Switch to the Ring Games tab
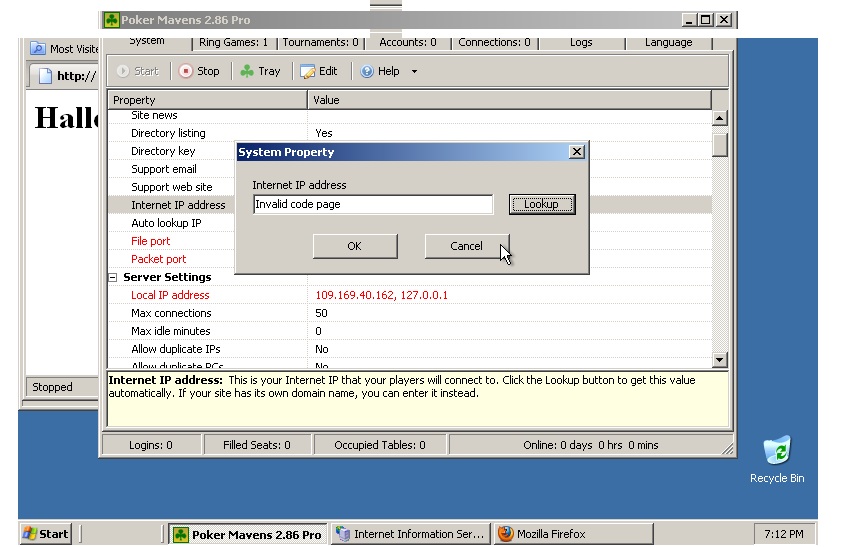Viewport: 850px width, 547px height. (234, 42)
